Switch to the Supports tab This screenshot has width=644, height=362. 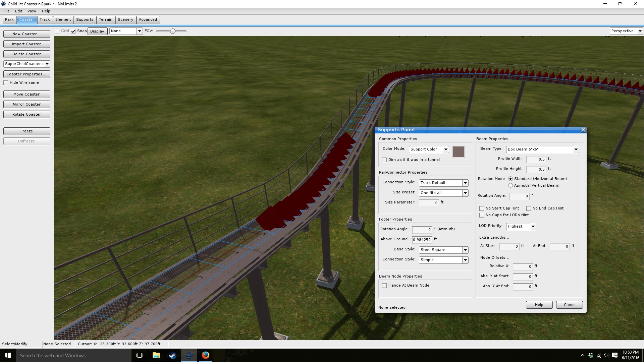85,19
